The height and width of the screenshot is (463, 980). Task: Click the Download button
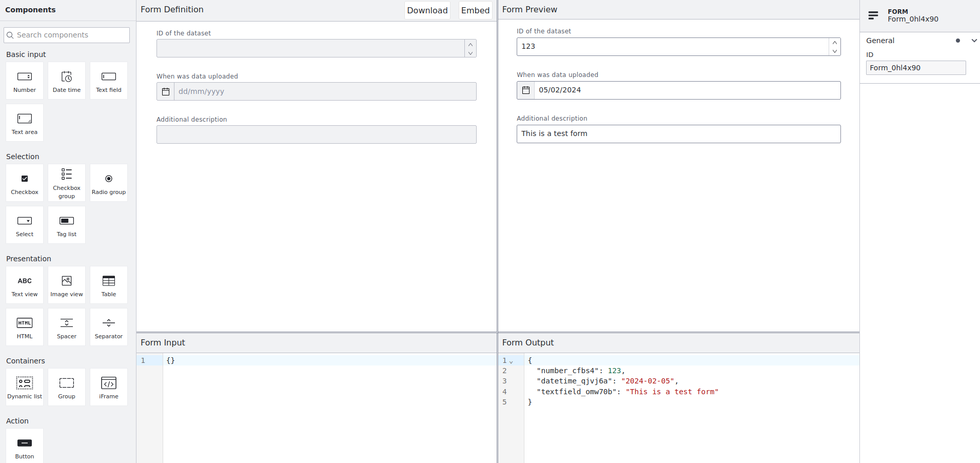(427, 10)
